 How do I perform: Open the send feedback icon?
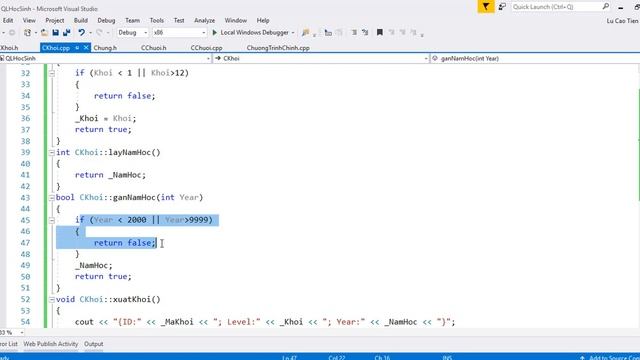[502, 7]
